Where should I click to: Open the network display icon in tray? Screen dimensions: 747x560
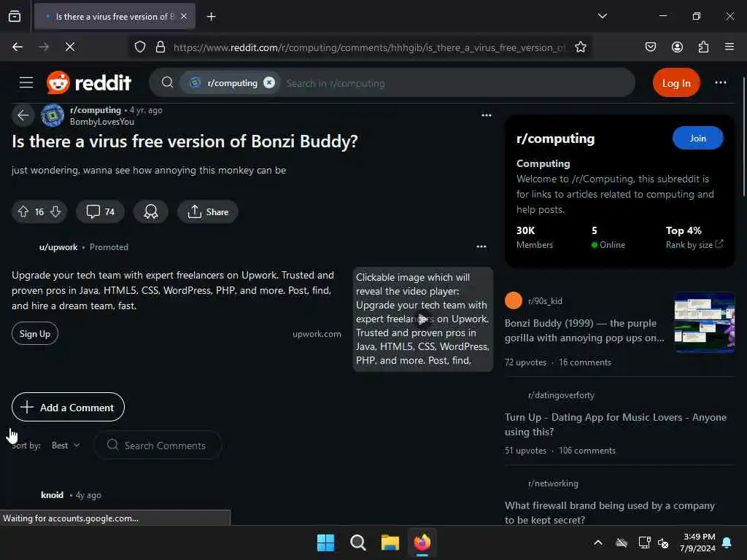[644, 542]
